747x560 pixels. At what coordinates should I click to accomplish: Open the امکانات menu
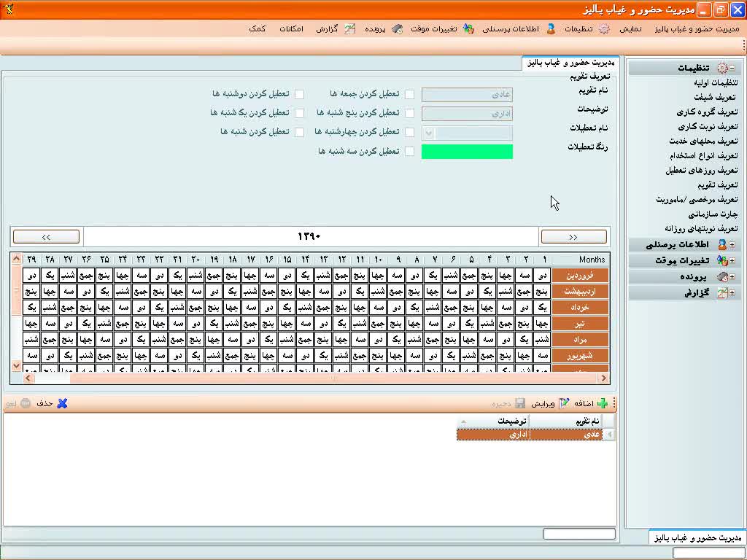(x=291, y=29)
